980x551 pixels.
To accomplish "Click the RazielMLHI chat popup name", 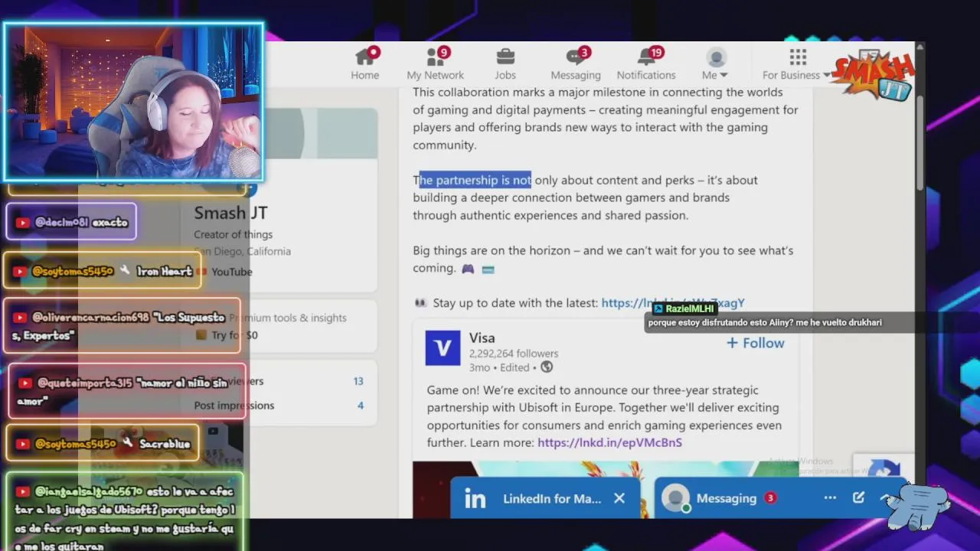I will (689, 308).
